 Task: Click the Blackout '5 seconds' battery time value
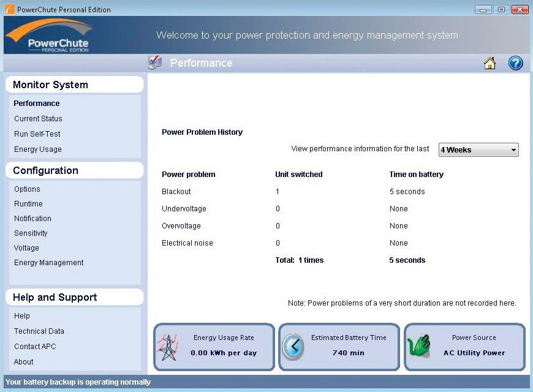point(407,192)
